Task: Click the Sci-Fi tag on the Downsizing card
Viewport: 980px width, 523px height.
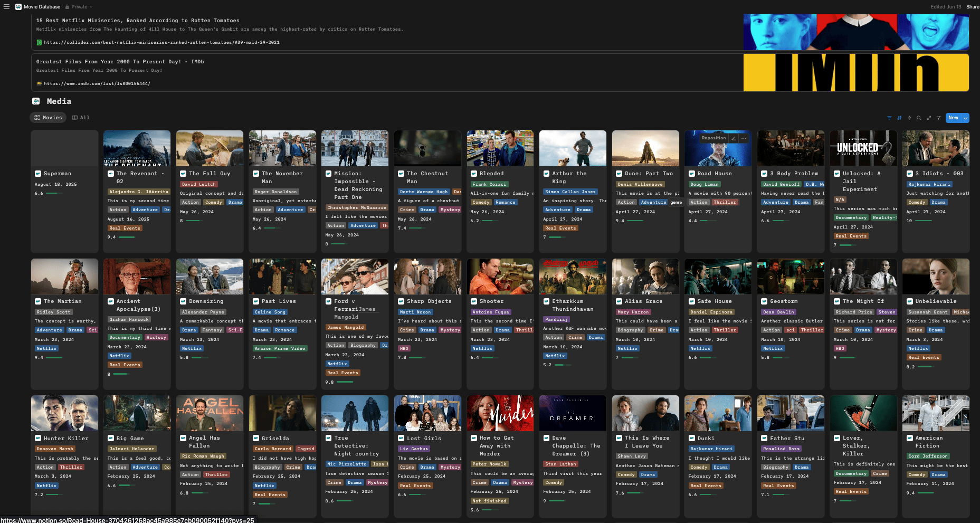Action: 235,330
